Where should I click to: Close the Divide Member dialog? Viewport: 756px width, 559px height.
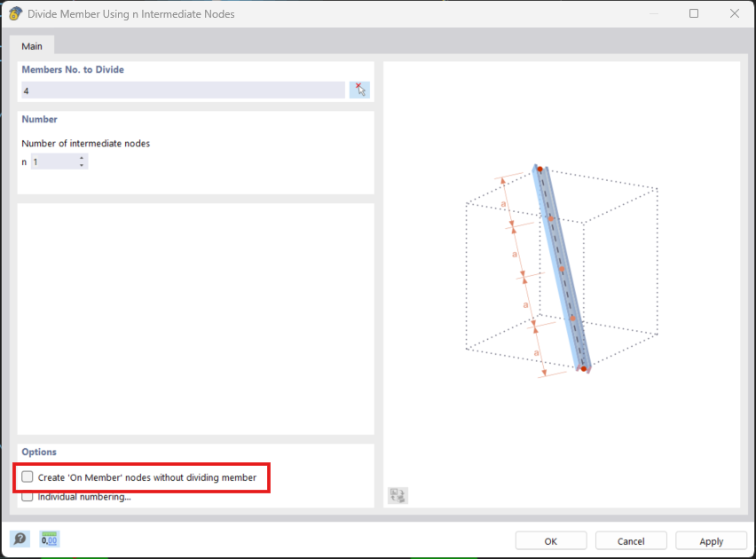[735, 13]
